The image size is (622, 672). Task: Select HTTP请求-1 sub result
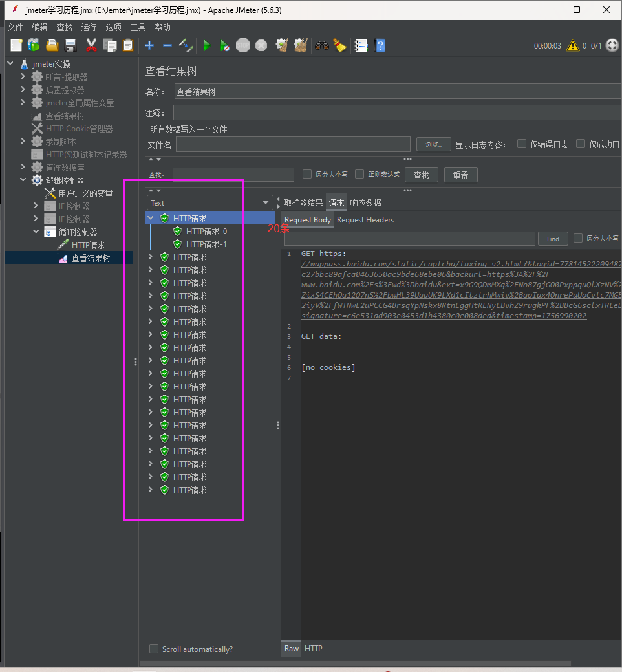click(x=206, y=244)
